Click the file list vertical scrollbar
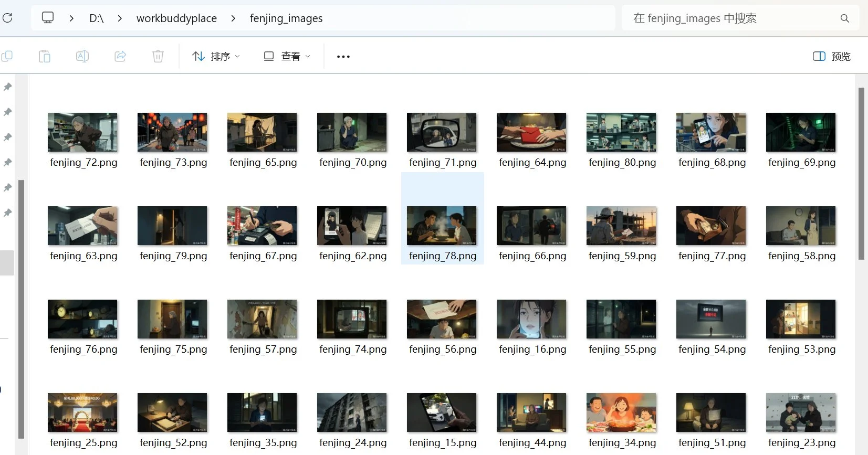 pyautogui.click(x=861, y=173)
